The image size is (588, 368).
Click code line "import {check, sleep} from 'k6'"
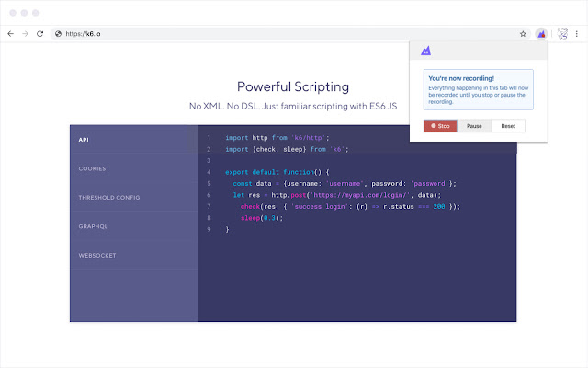287,149
